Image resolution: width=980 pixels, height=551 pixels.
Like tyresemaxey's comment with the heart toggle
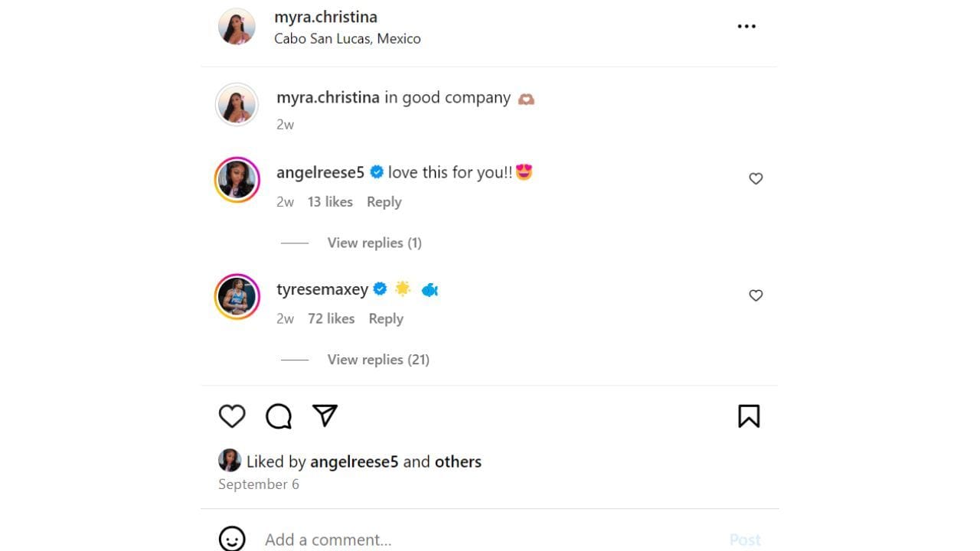click(x=756, y=295)
